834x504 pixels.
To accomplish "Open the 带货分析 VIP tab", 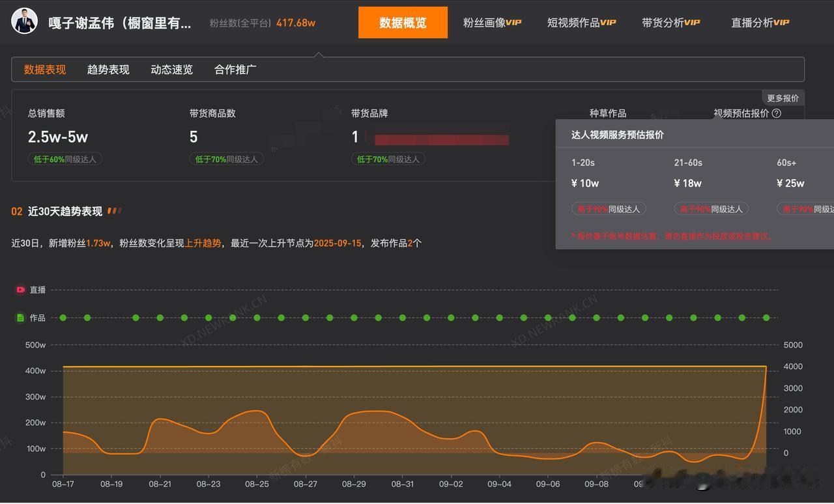I will 670,23.
